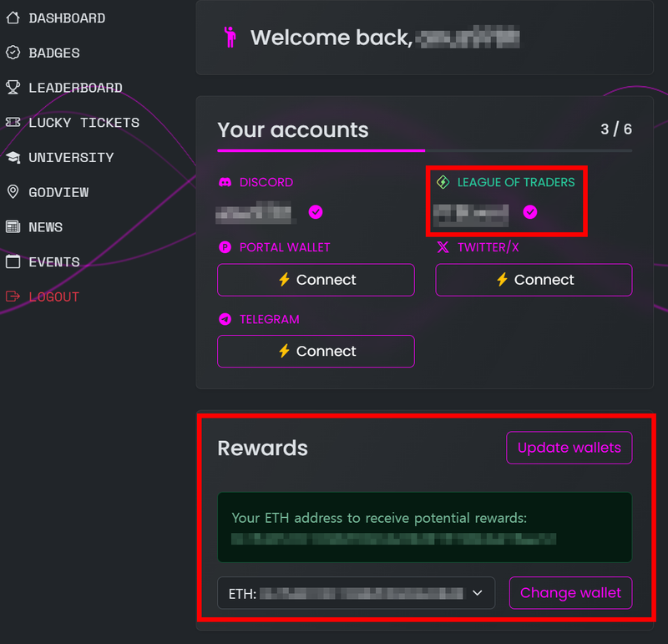Click the red Logout arrow icon
Screen dimensions: 668x644
tap(13, 297)
